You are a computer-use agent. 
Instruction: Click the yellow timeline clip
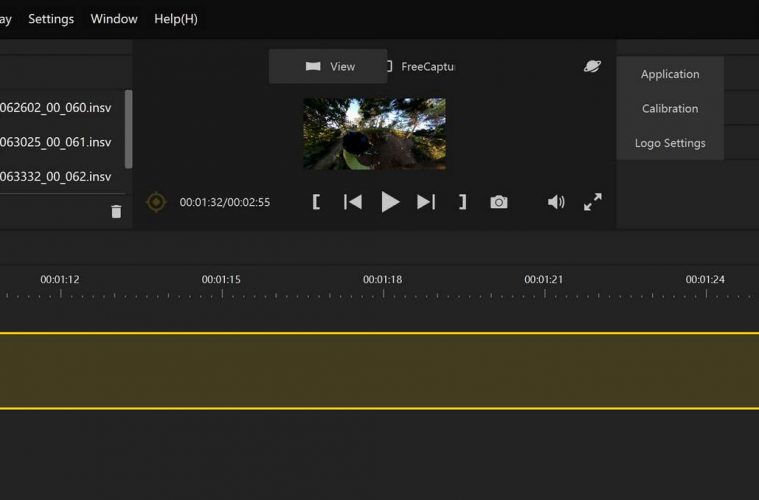click(380, 370)
